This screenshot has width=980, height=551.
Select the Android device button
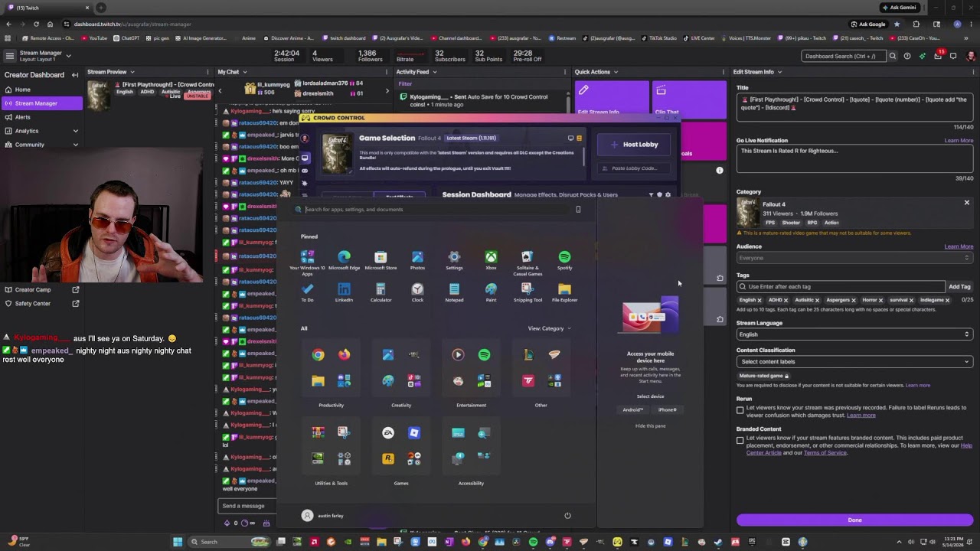[632, 409]
